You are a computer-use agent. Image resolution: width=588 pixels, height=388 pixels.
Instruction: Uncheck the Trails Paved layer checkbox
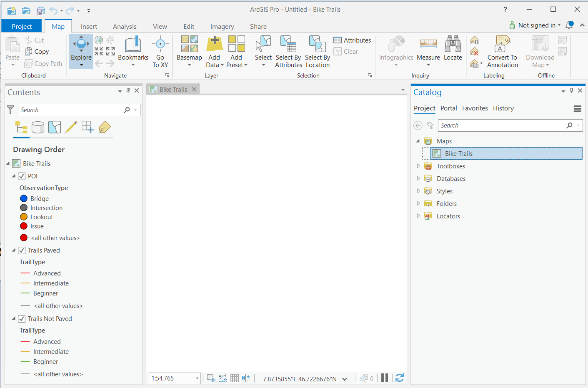tap(22, 250)
